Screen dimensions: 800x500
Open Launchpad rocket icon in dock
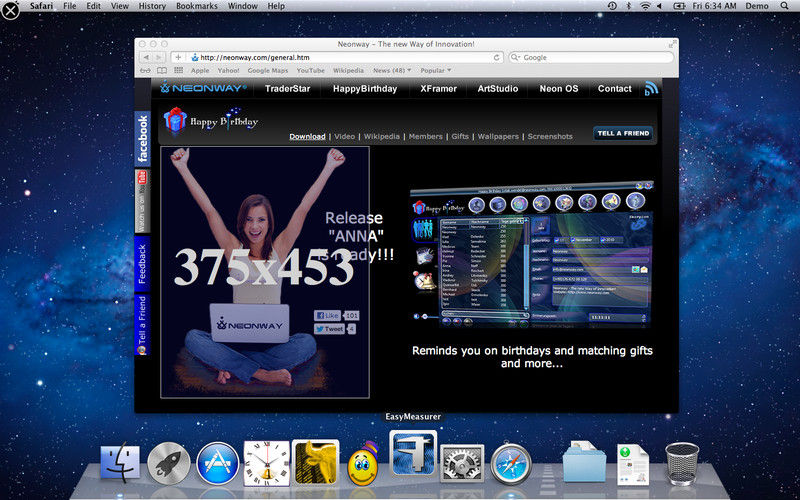click(x=168, y=463)
